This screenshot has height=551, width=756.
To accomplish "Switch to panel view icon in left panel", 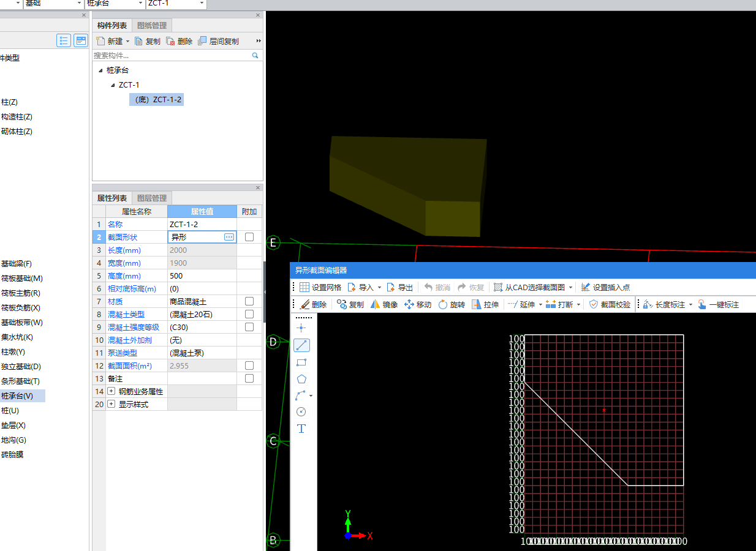I will coord(81,41).
